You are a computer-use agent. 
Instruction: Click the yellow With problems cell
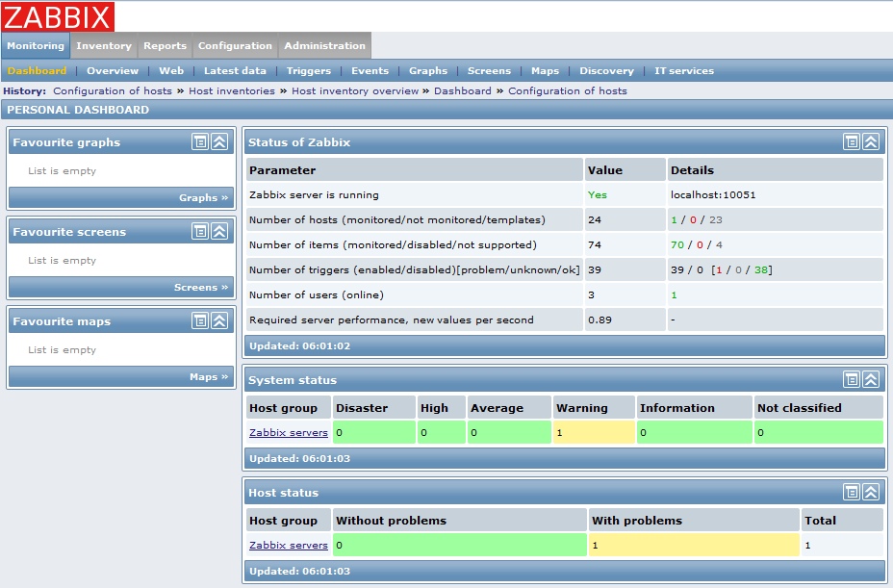(694, 546)
